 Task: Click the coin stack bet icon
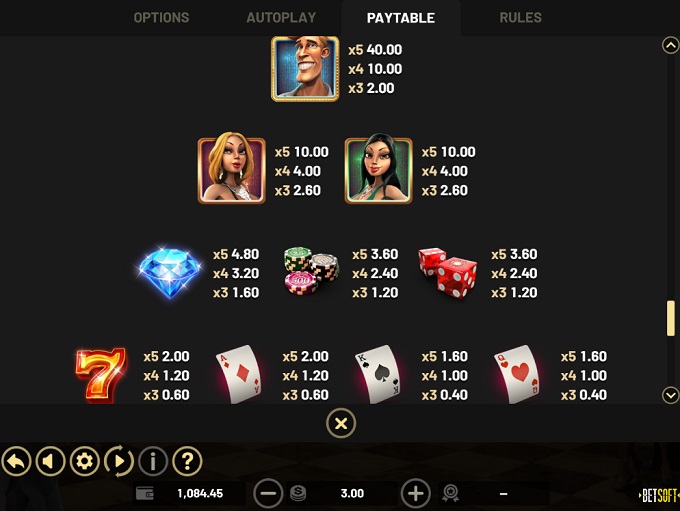pyautogui.click(x=298, y=494)
